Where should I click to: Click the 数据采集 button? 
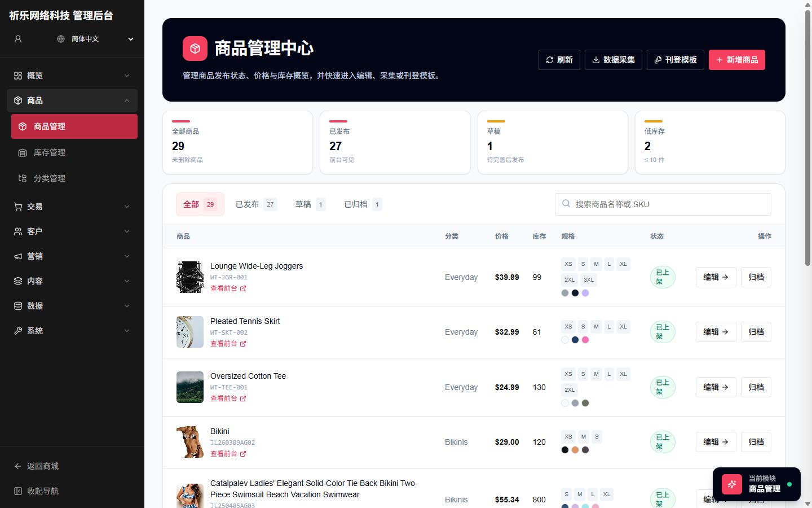(x=614, y=60)
